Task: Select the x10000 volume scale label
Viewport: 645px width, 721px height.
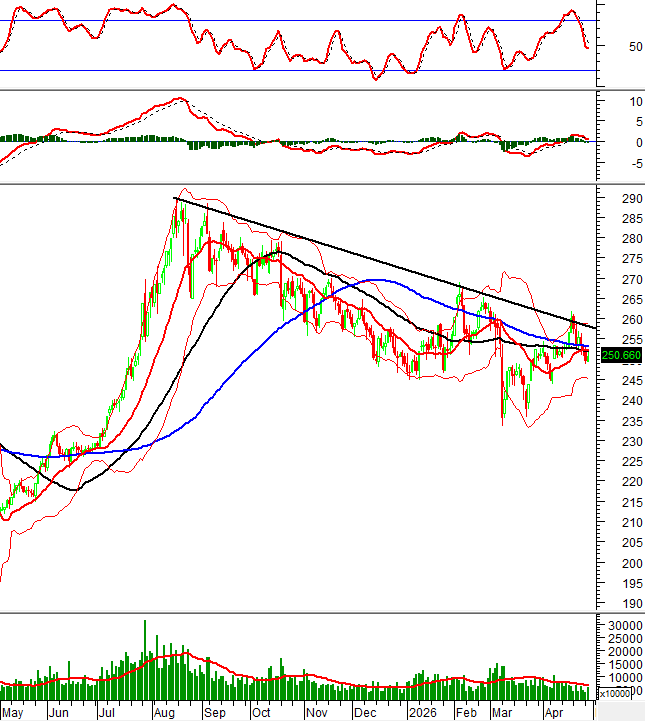Action: 615,693
